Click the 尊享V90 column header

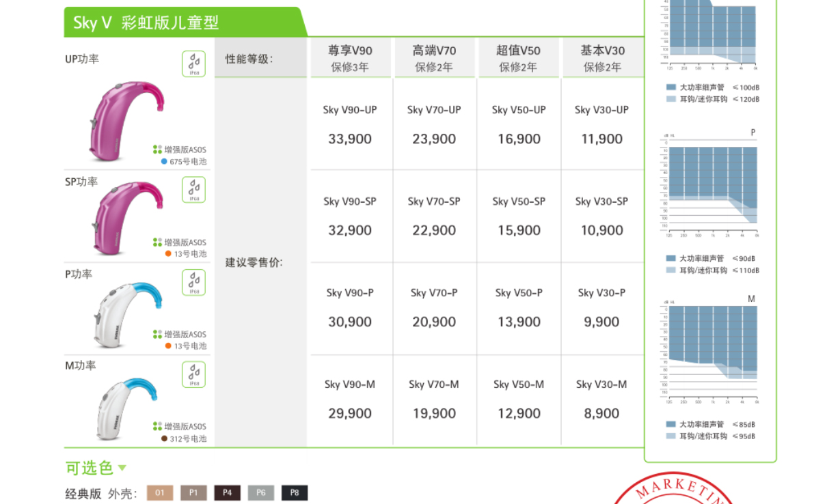[350, 58]
